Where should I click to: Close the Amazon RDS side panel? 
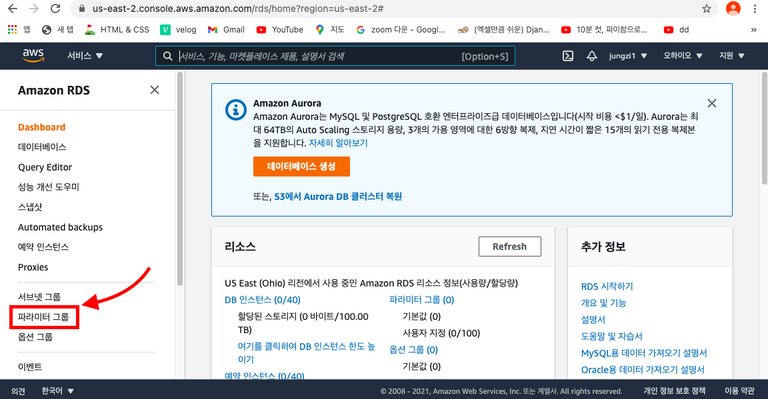click(x=154, y=90)
